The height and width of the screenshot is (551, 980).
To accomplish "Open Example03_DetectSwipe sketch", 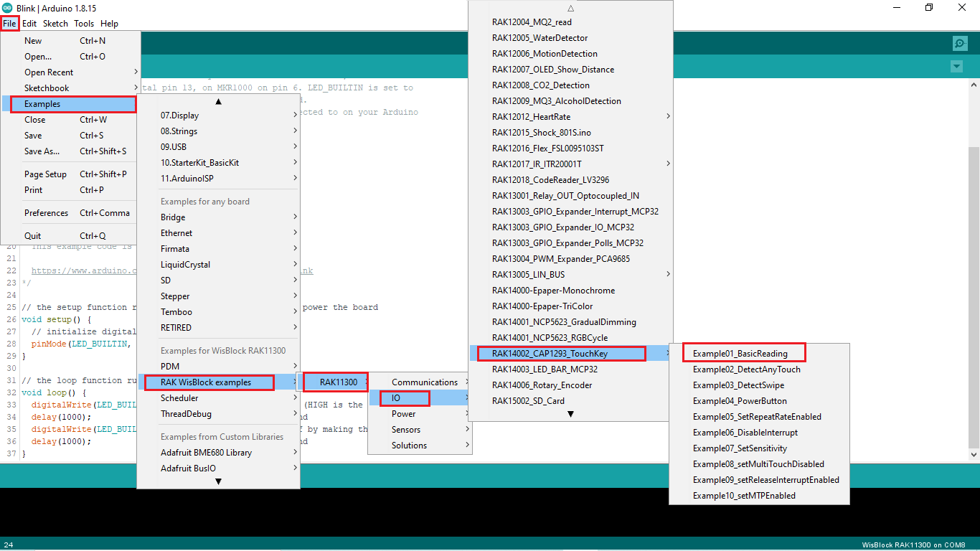I will 759,385.
